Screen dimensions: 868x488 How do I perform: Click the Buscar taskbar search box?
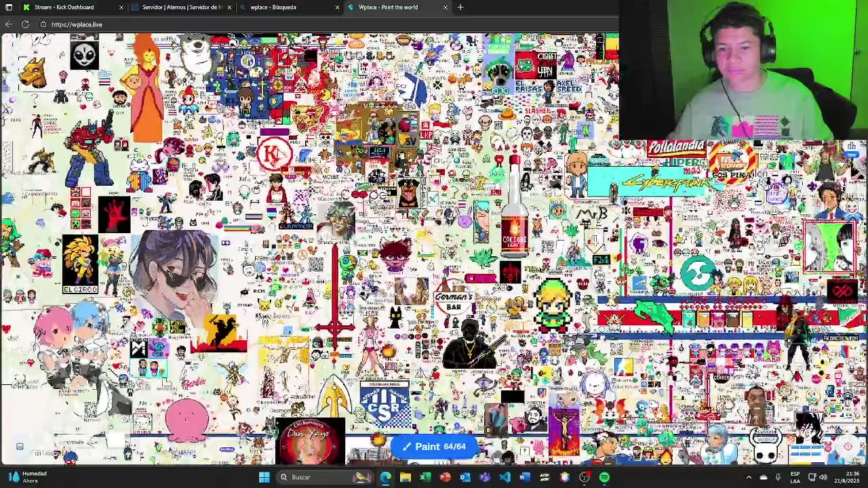click(x=325, y=477)
